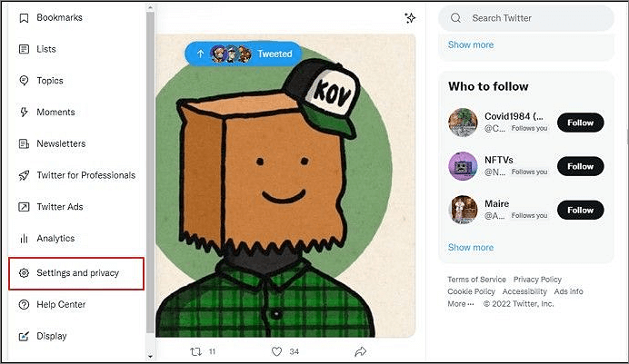Image resolution: width=629 pixels, height=364 pixels.
Task: Click the Moments lightning bolt icon
Action: point(24,113)
